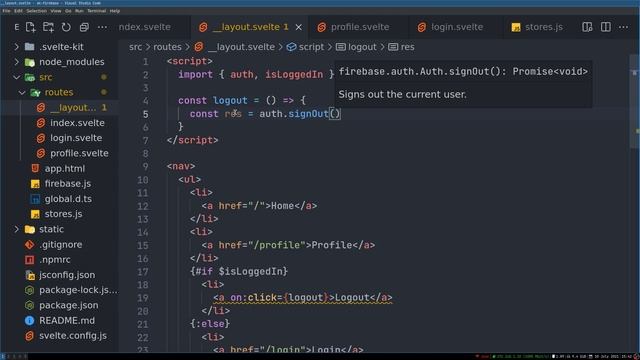Open the Run menu
The image size is (640, 360).
(x=79, y=11)
